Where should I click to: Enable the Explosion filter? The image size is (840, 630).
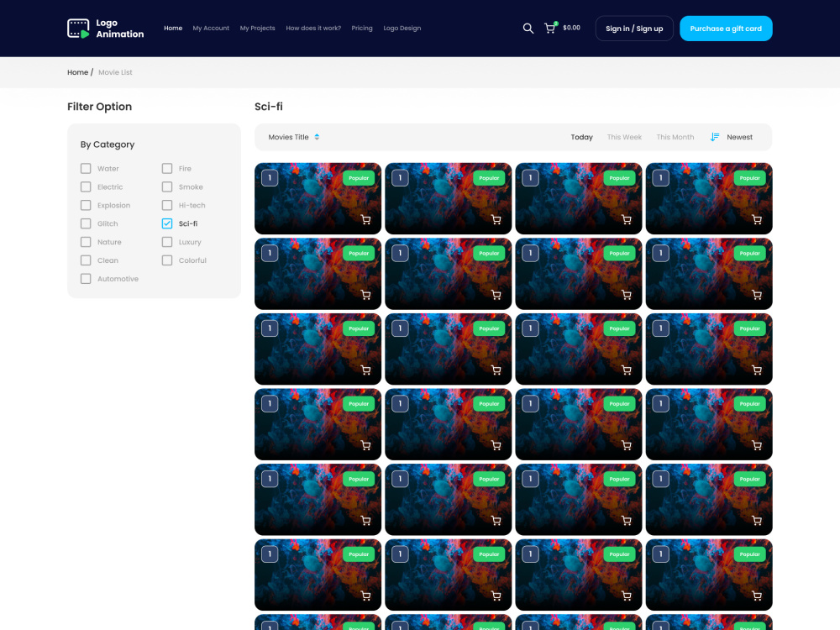(86, 205)
